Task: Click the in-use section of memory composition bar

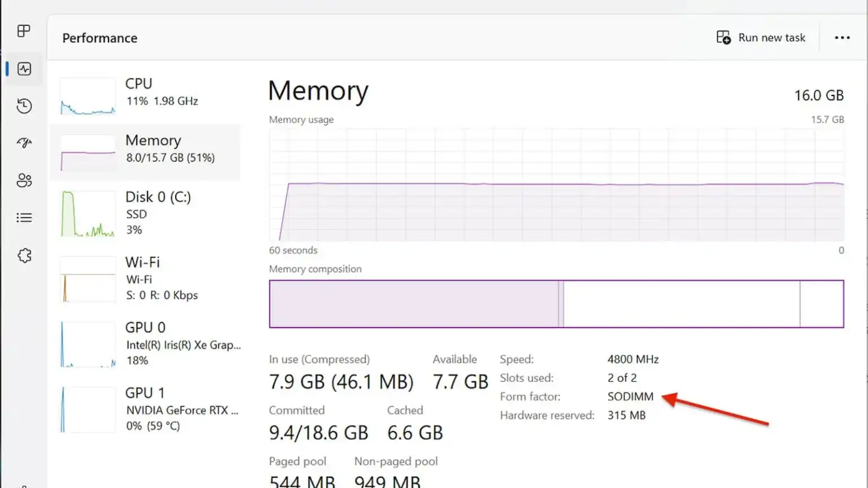Action: 414,304
